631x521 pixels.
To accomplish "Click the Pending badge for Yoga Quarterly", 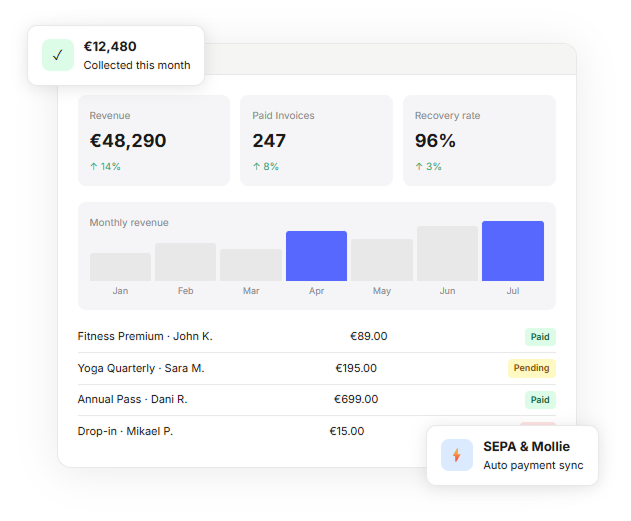I will tap(531, 368).
